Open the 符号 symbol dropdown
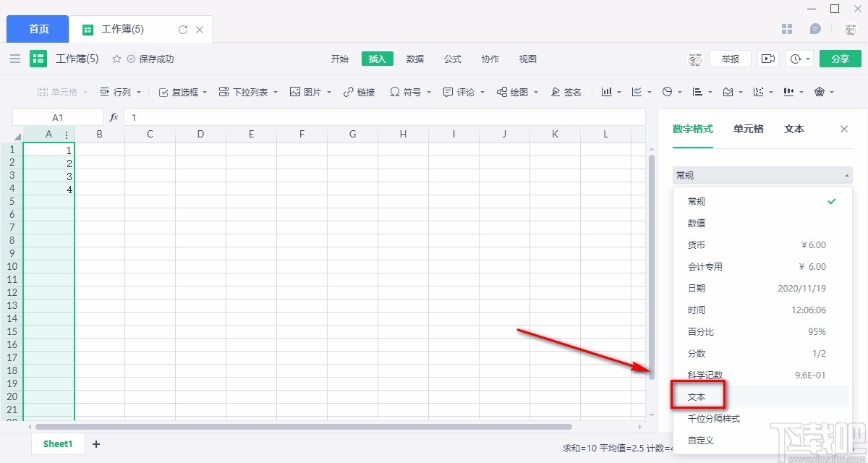 [x=411, y=92]
